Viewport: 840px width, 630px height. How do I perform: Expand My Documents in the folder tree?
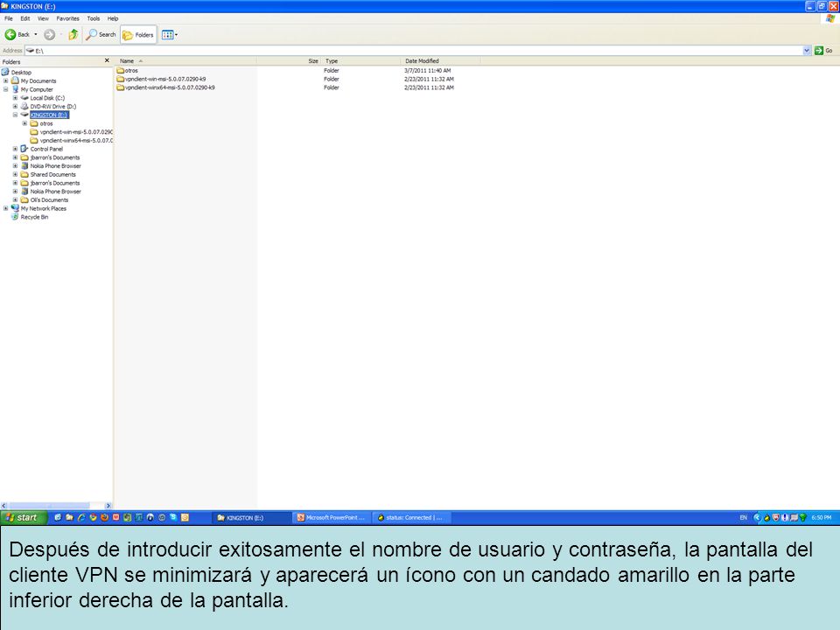[x=6, y=80]
